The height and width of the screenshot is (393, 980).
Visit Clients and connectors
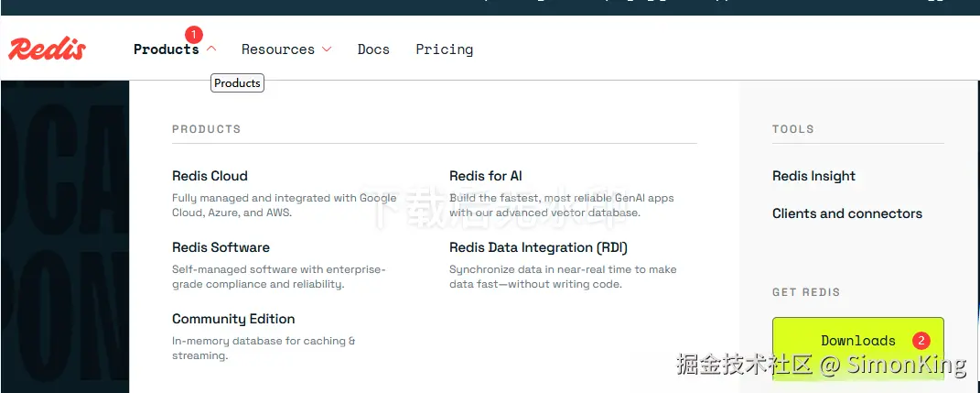pos(847,213)
